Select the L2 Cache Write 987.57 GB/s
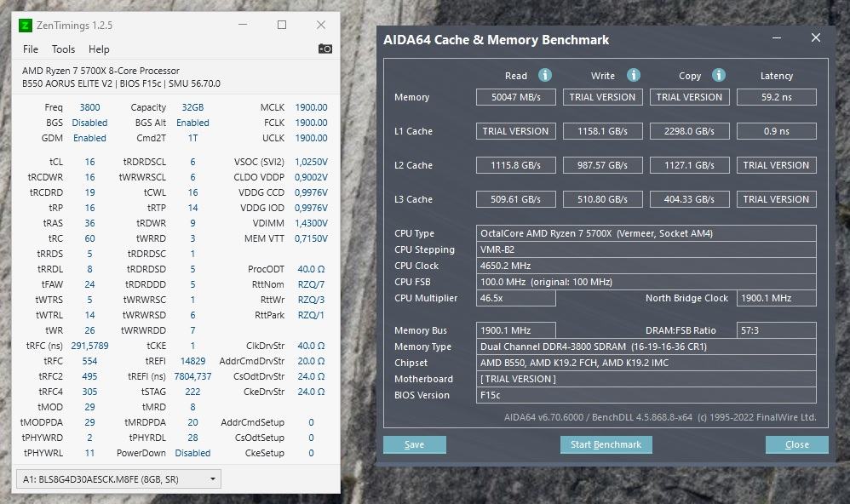This screenshot has height=504, width=850. tap(603, 165)
